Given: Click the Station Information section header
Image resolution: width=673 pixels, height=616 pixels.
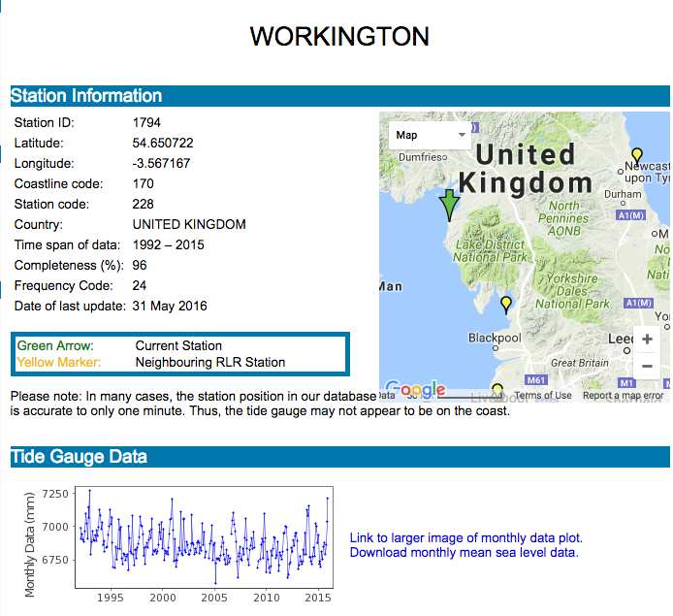Looking at the screenshot, I should point(340,96).
